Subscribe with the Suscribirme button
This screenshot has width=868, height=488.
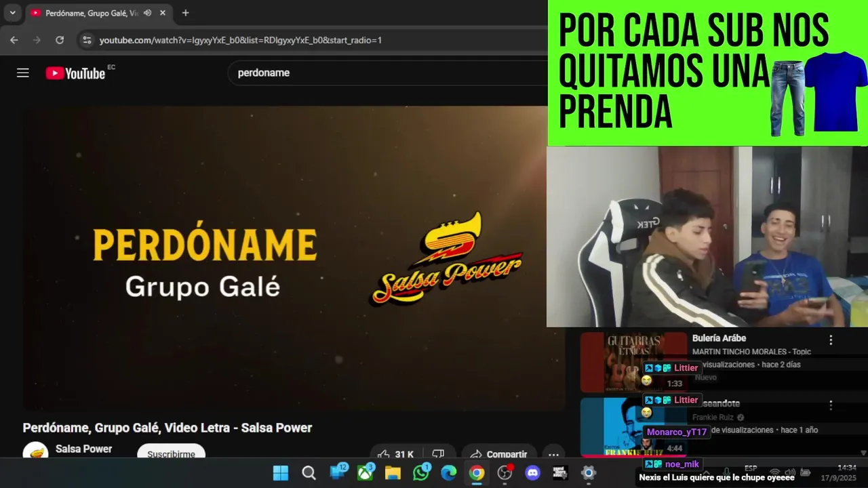click(x=171, y=453)
